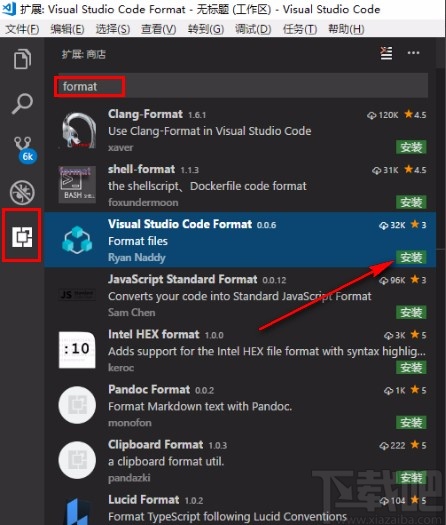Open the 转到(G) menu

[206, 29]
